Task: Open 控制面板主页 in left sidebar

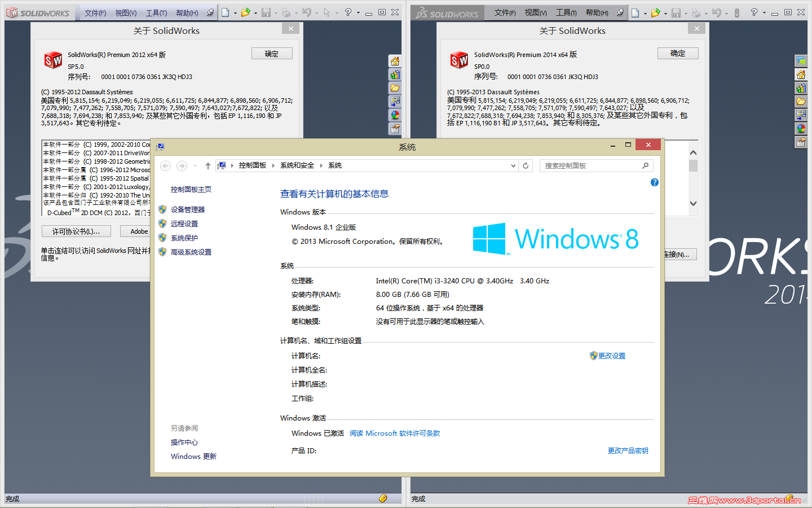Action: point(191,190)
